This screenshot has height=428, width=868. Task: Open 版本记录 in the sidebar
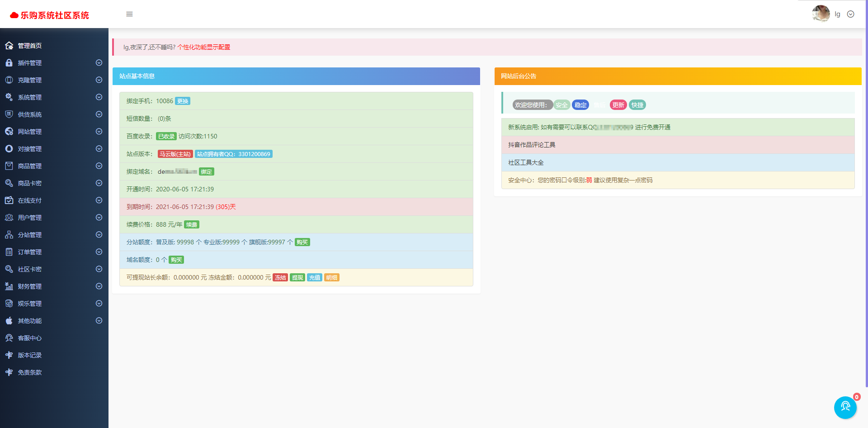pyautogui.click(x=30, y=355)
